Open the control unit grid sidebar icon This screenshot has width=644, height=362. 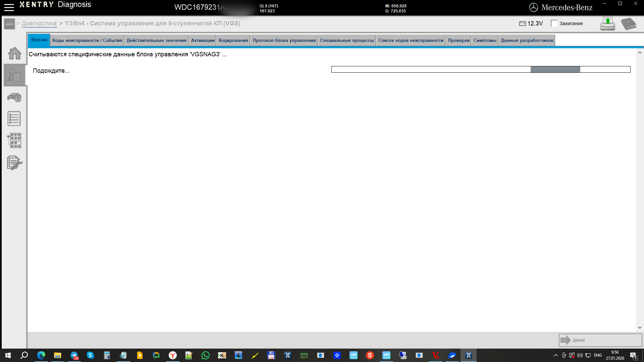coord(14,140)
